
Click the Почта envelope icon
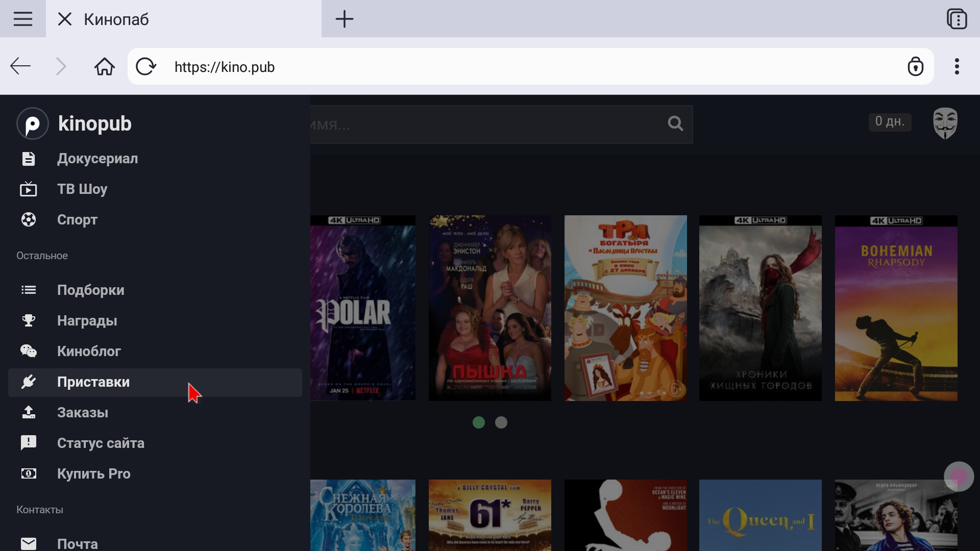click(29, 544)
